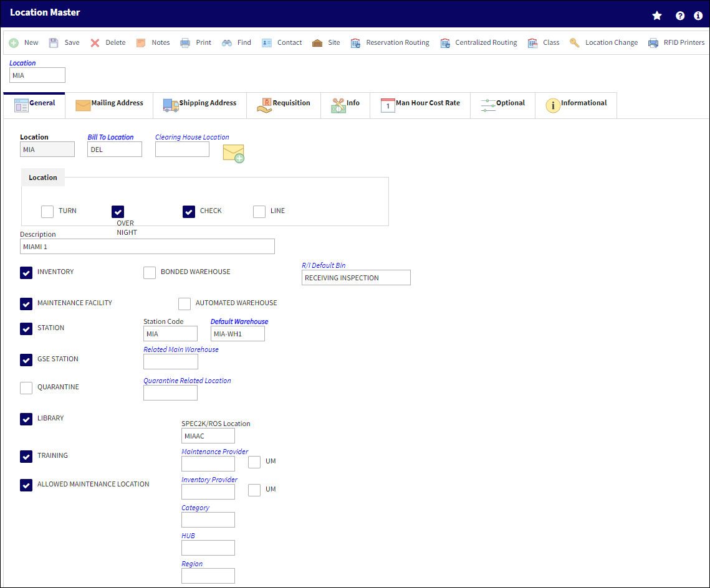Viewport: 710px width, 588px height.
Task: Uncheck the CHECK checkbox
Action: point(189,212)
